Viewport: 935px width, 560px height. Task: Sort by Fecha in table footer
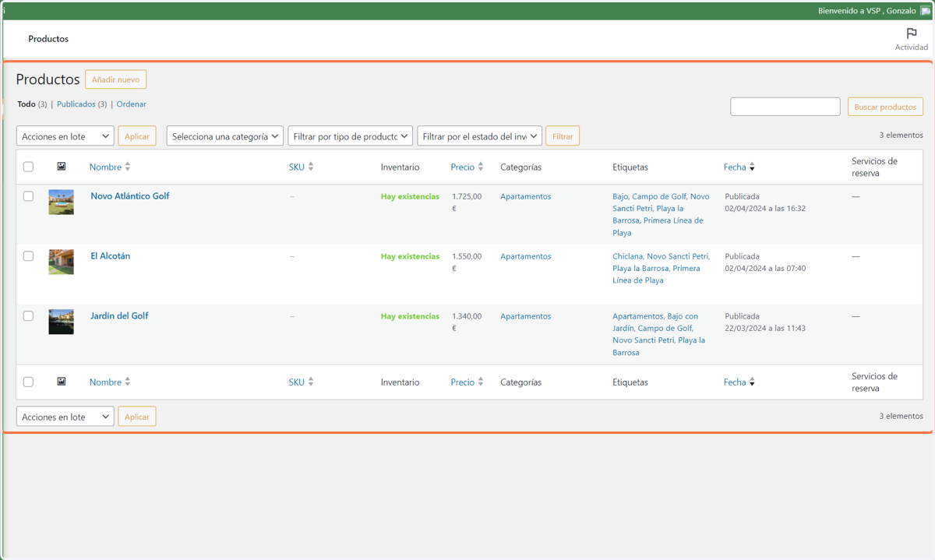(x=735, y=382)
